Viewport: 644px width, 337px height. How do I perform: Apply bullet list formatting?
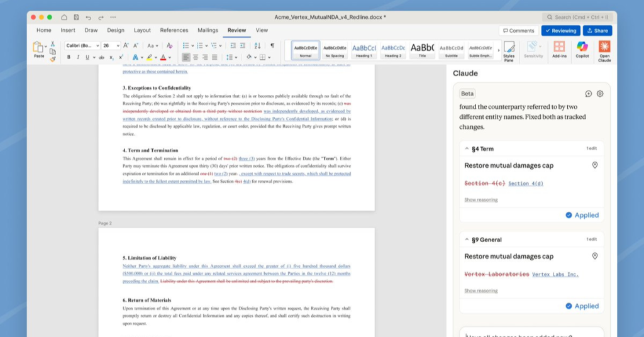click(x=186, y=45)
